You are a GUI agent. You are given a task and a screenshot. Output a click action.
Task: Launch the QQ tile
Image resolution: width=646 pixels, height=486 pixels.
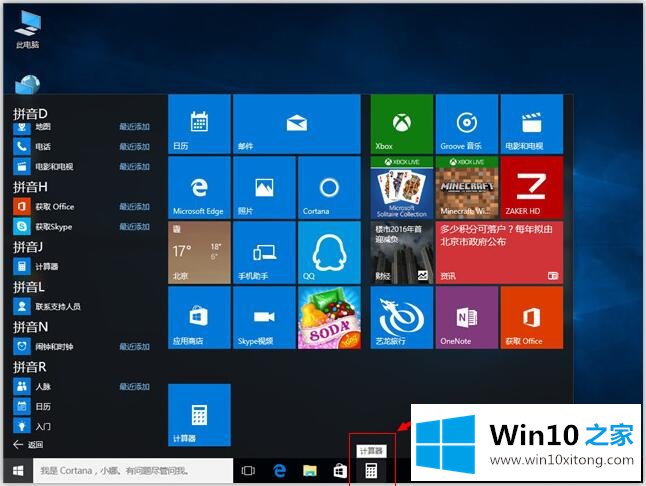coord(329,252)
